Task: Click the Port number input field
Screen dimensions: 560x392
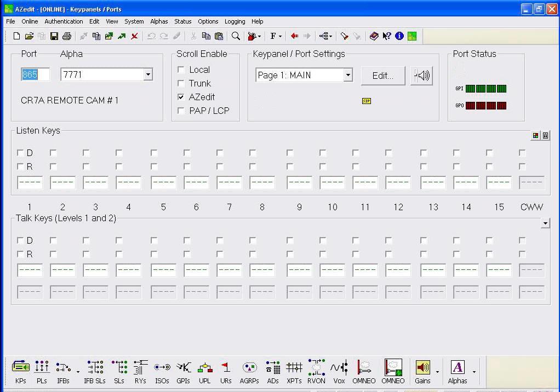Action: point(35,74)
